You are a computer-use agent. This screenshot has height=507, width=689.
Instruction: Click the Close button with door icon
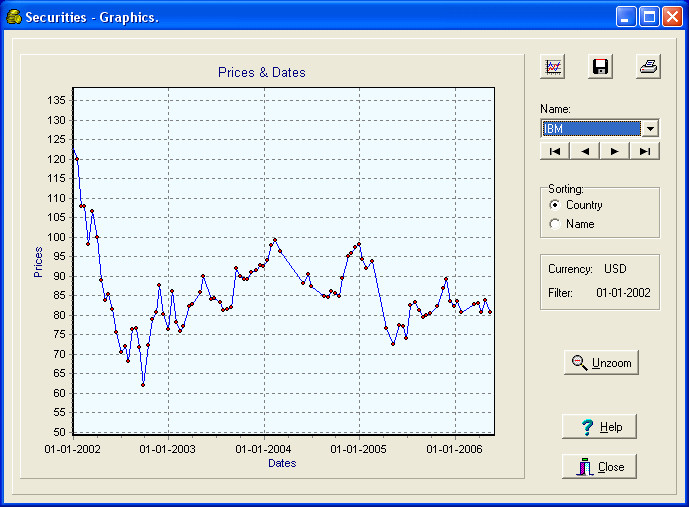[x=599, y=467]
